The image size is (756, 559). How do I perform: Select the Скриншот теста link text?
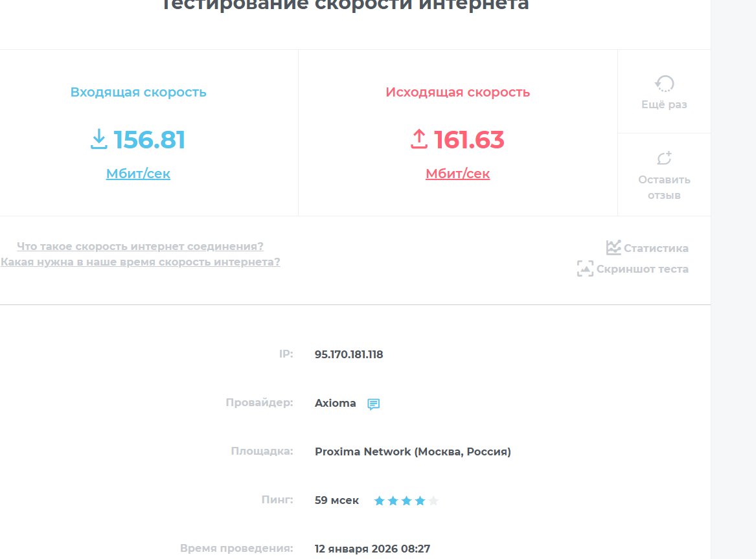642,269
